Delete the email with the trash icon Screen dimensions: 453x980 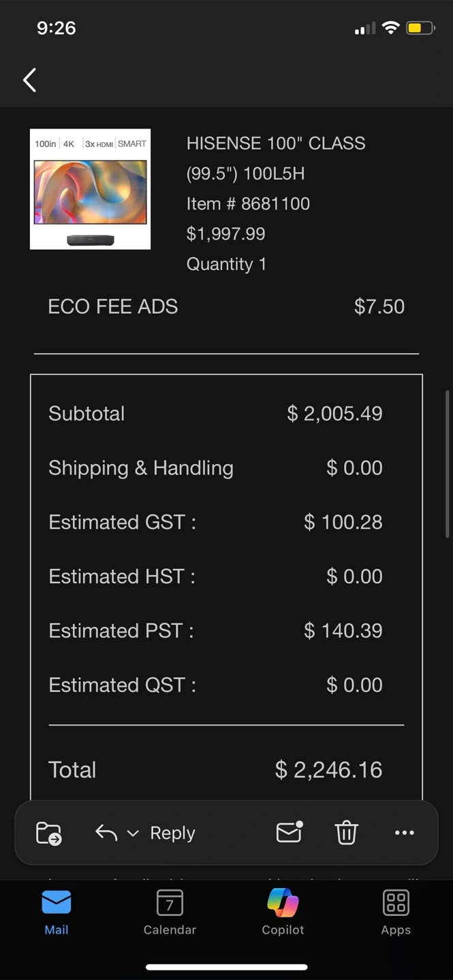click(x=346, y=833)
